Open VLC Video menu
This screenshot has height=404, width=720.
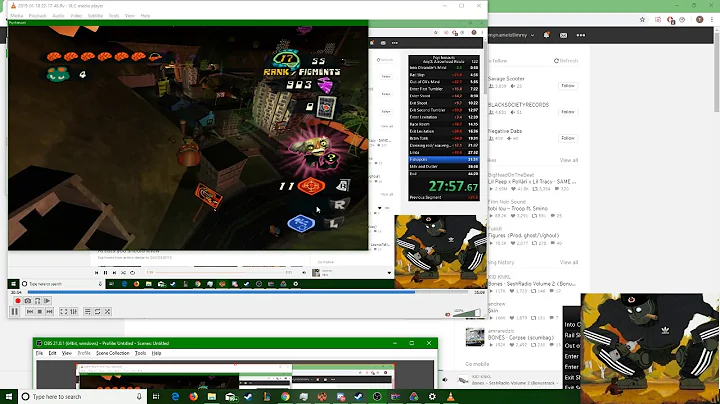[x=76, y=16]
